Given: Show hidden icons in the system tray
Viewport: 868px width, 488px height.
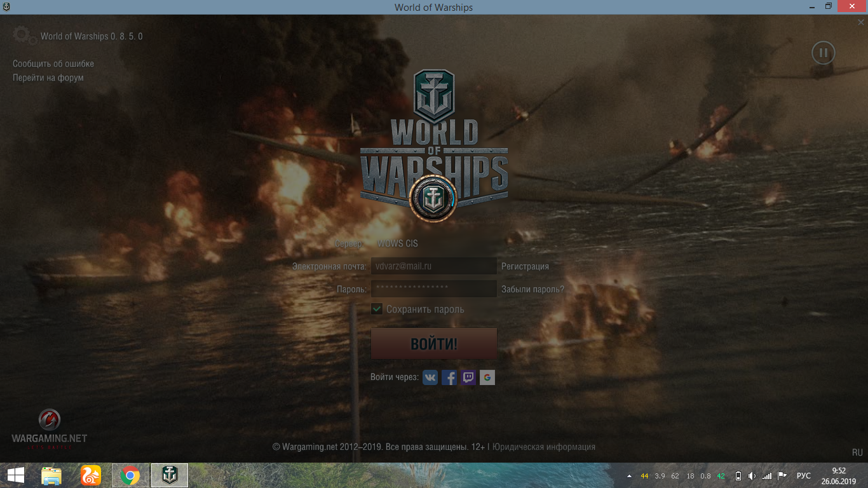Looking at the screenshot, I should click(630, 476).
